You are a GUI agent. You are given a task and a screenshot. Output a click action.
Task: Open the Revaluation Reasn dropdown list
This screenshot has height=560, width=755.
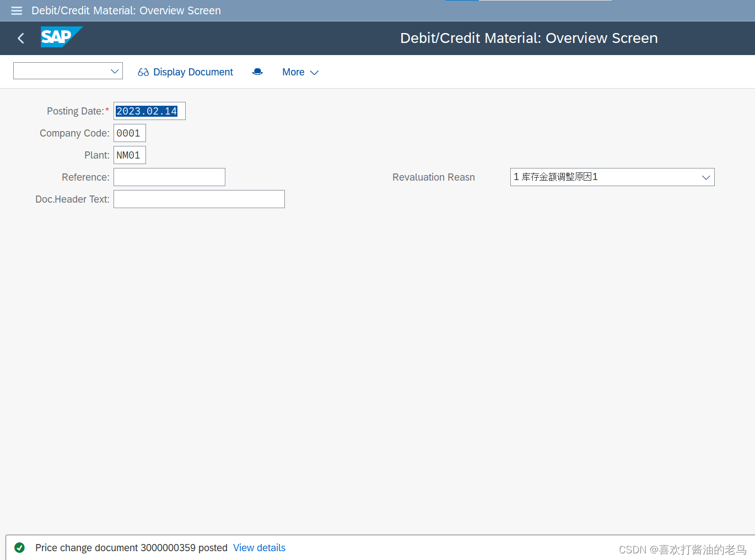706,177
